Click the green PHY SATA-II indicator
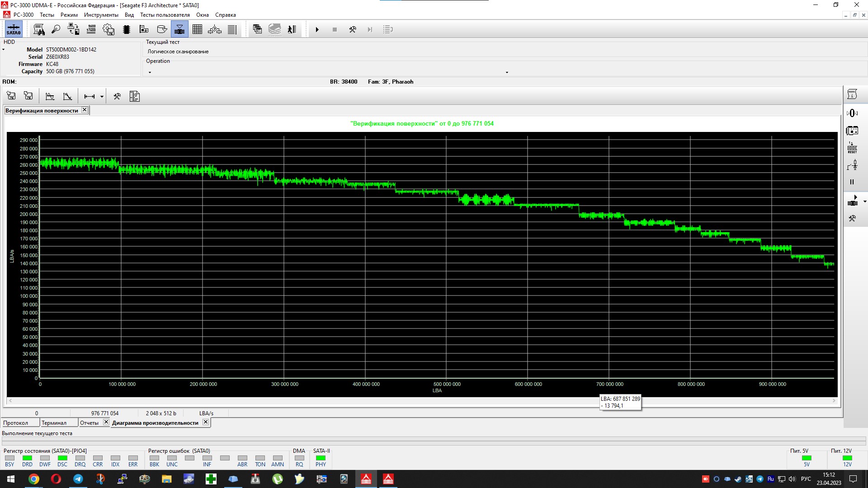Viewport: 868px width, 488px height. tap(321, 458)
